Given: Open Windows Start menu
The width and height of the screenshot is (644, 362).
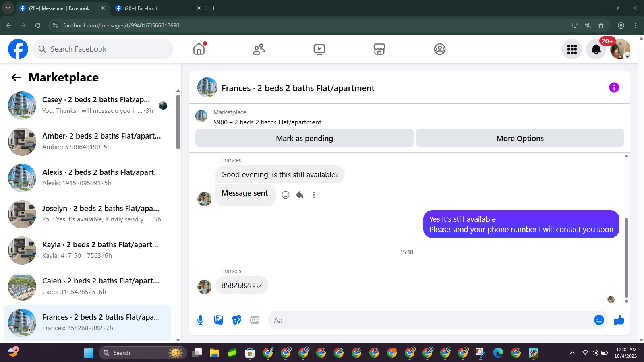Looking at the screenshot, I should click(x=89, y=353).
